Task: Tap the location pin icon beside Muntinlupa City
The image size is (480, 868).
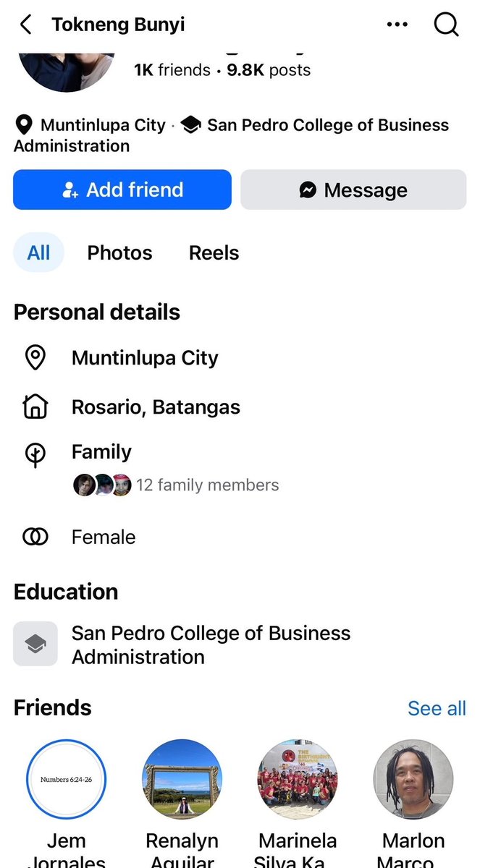Action: point(35,357)
